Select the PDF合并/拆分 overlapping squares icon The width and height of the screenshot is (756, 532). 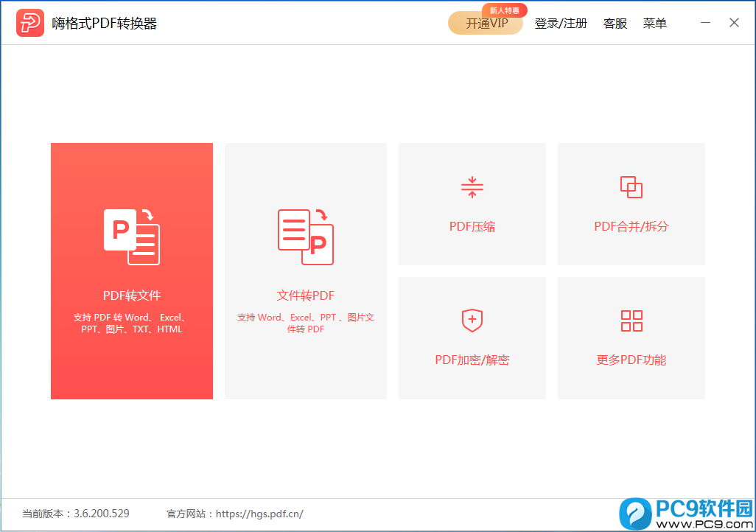tap(631, 187)
